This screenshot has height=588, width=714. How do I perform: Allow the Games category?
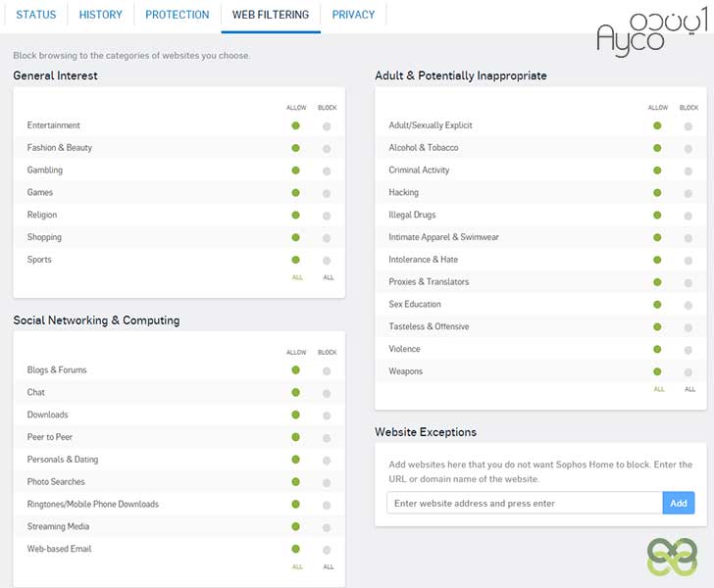[295, 192]
